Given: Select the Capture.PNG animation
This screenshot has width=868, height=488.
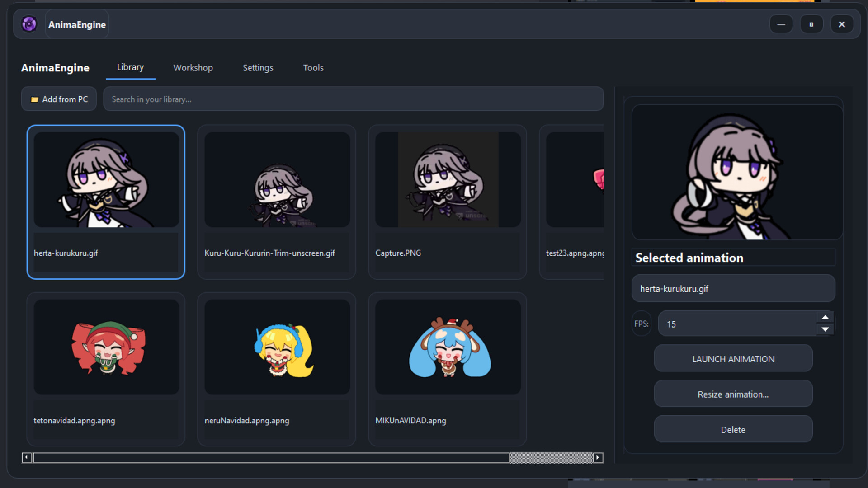Looking at the screenshot, I should click(x=447, y=202).
